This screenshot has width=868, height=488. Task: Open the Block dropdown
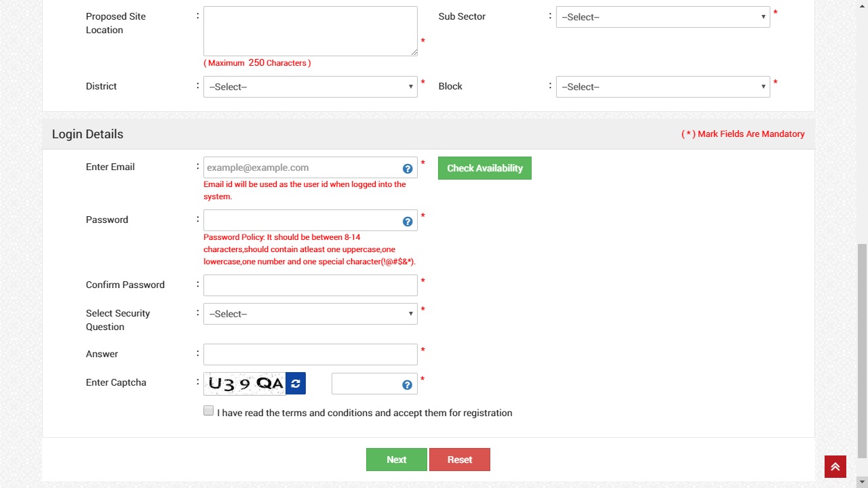[663, 87]
